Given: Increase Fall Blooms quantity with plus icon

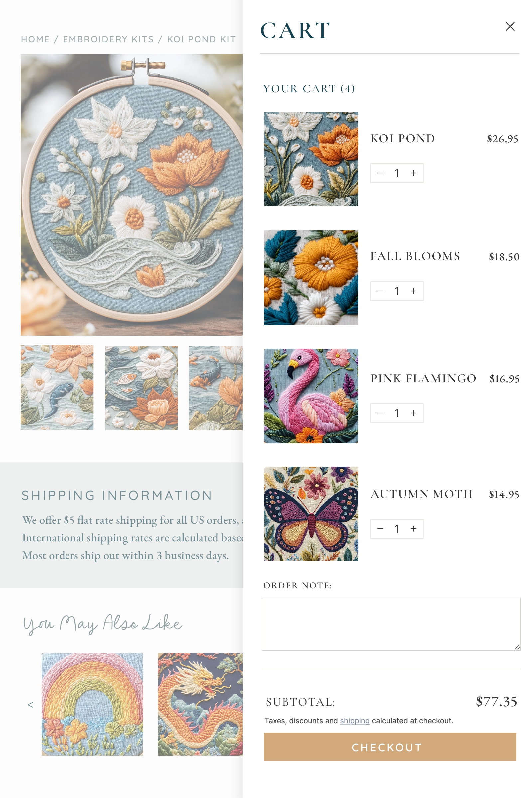Looking at the screenshot, I should click(x=413, y=291).
